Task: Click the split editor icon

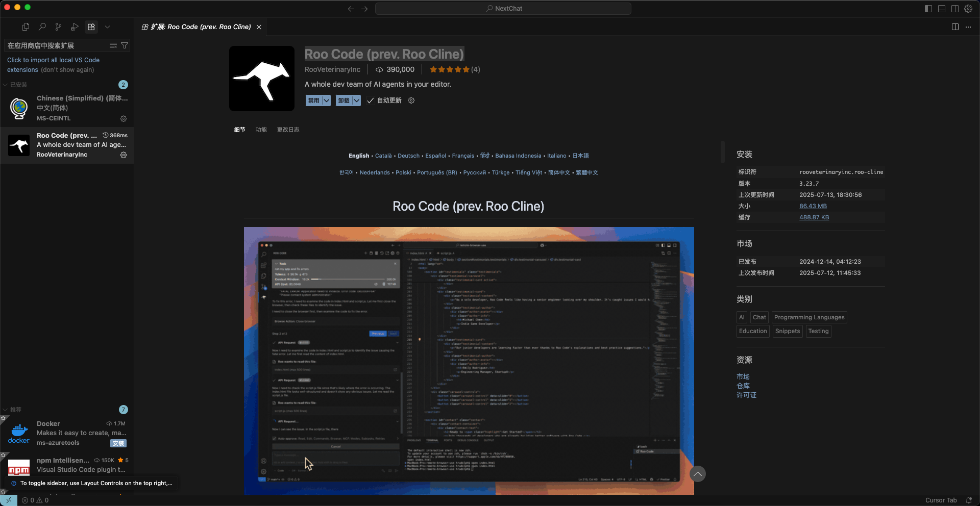Action: pyautogui.click(x=955, y=27)
